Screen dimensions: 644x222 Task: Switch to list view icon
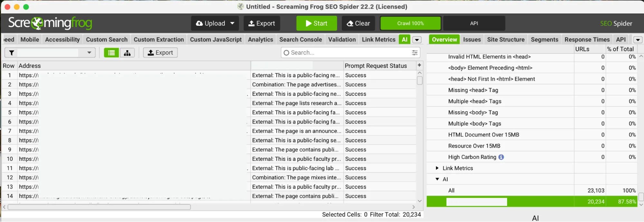click(111, 53)
